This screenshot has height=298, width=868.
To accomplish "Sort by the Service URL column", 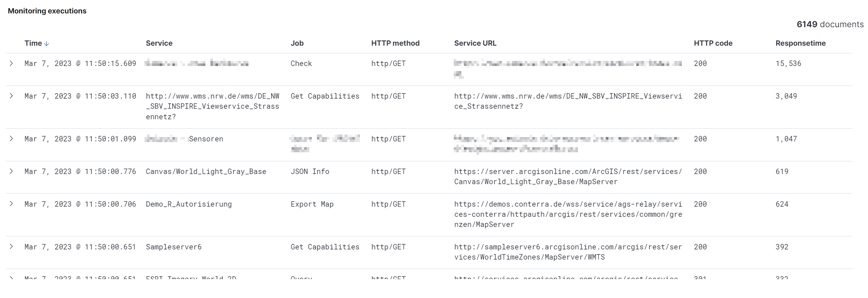I will (x=475, y=43).
